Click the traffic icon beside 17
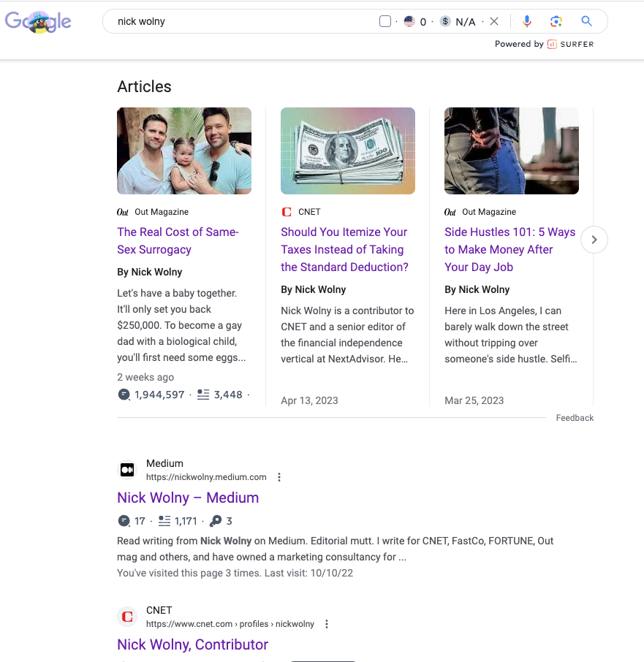 [124, 521]
